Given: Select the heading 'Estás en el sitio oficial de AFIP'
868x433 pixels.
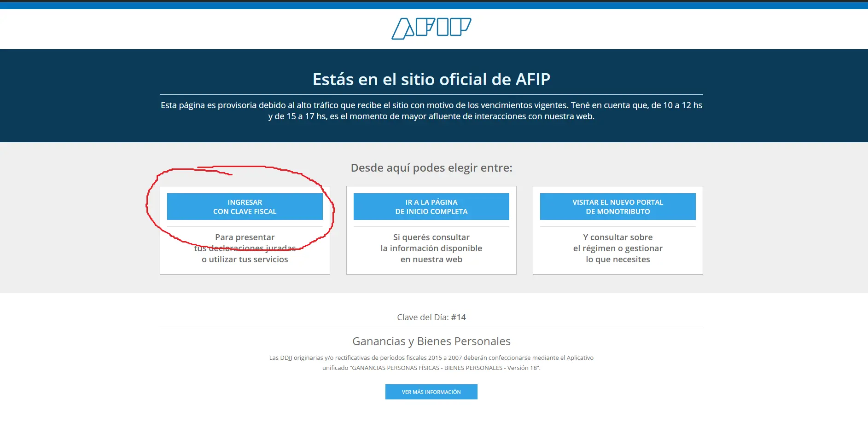Looking at the screenshot, I should tap(431, 79).
